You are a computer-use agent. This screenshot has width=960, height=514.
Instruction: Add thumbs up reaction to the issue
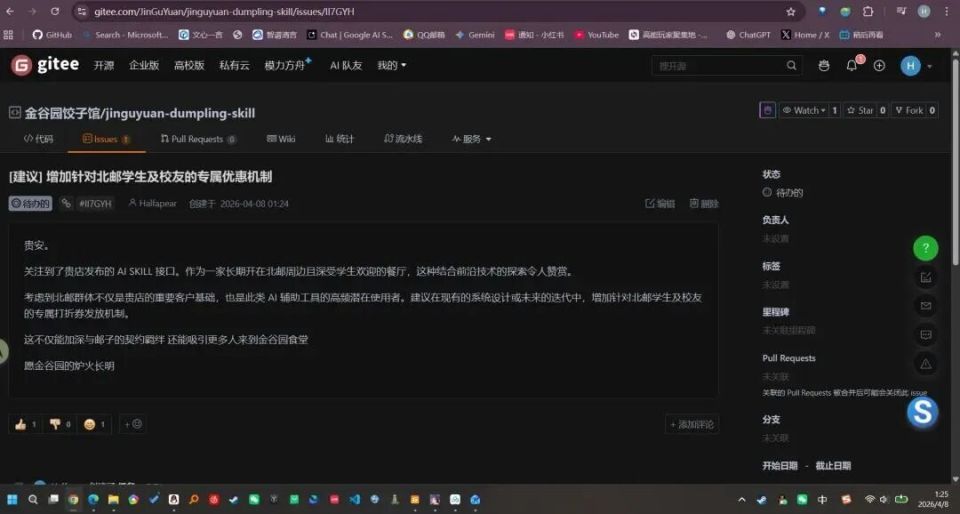click(25, 424)
